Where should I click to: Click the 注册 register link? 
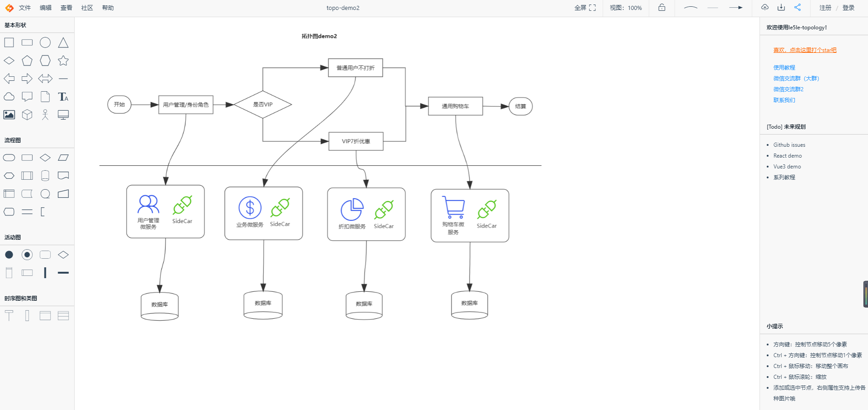[826, 8]
